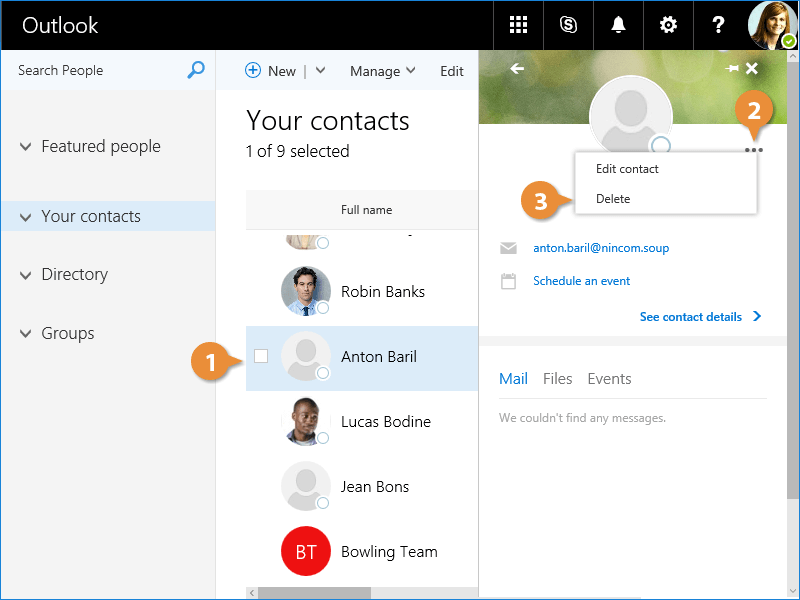Switch to the Files tab
This screenshot has height=600, width=800.
click(x=557, y=379)
